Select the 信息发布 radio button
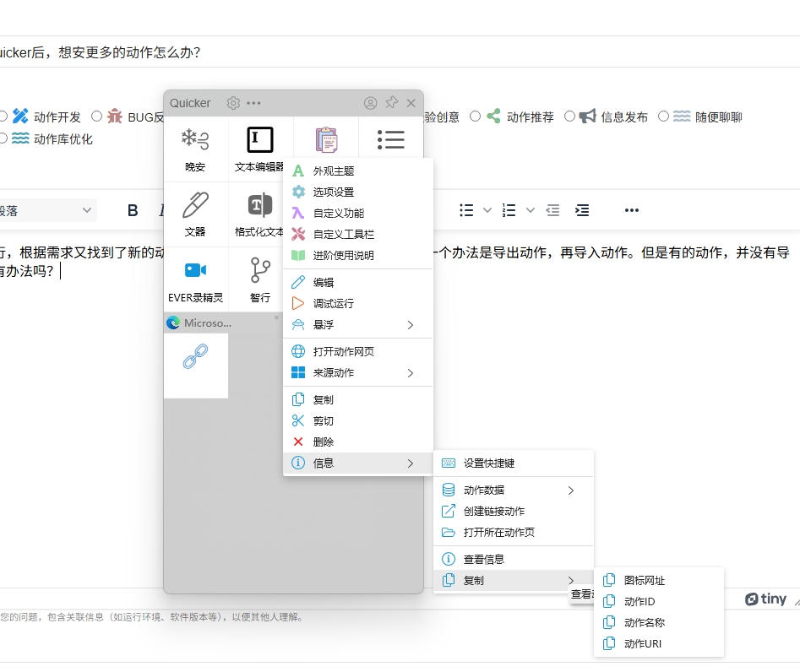The height and width of the screenshot is (672, 800). [569, 117]
